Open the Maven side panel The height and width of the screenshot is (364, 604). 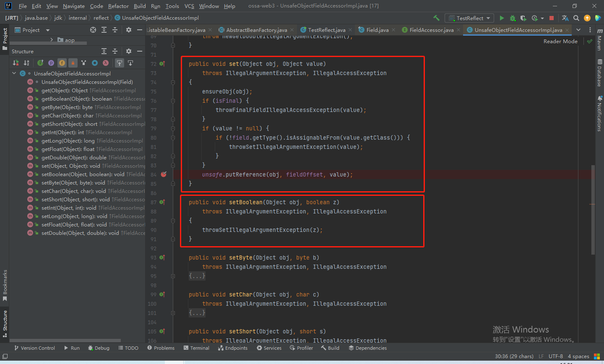point(599,40)
